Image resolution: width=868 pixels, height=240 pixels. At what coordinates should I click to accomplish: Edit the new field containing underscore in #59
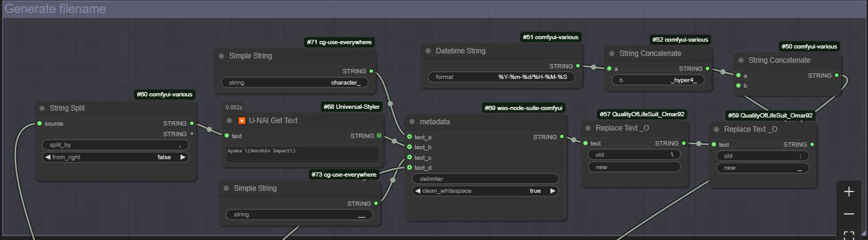click(763, 168)
